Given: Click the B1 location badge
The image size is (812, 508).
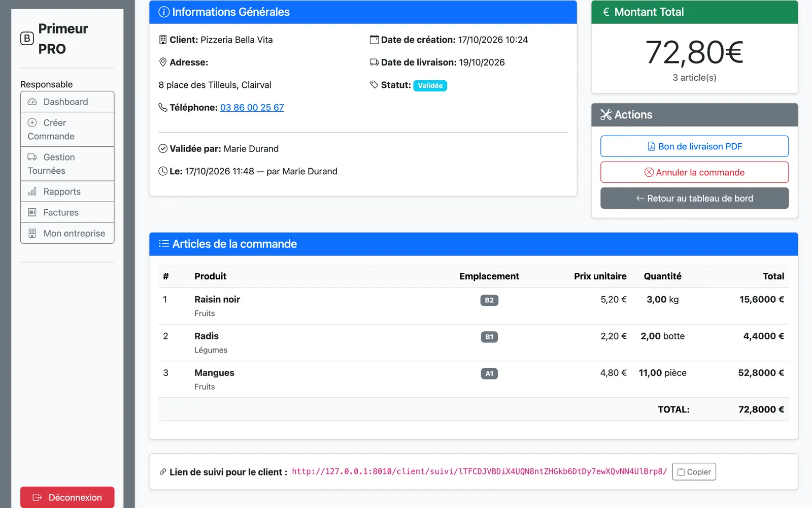Looking at the screenshot, I should (x=489, y=336).
